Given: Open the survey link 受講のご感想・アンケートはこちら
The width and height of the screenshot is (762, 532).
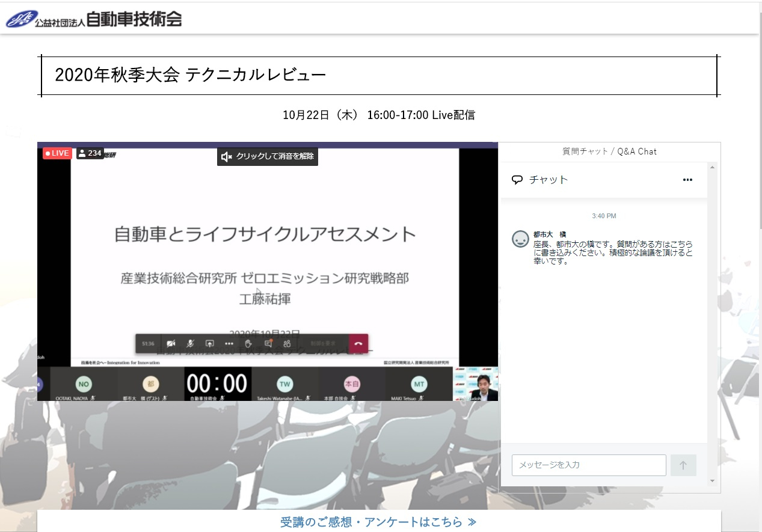Looking at the screenshot, I should click(x=378, y=521).
